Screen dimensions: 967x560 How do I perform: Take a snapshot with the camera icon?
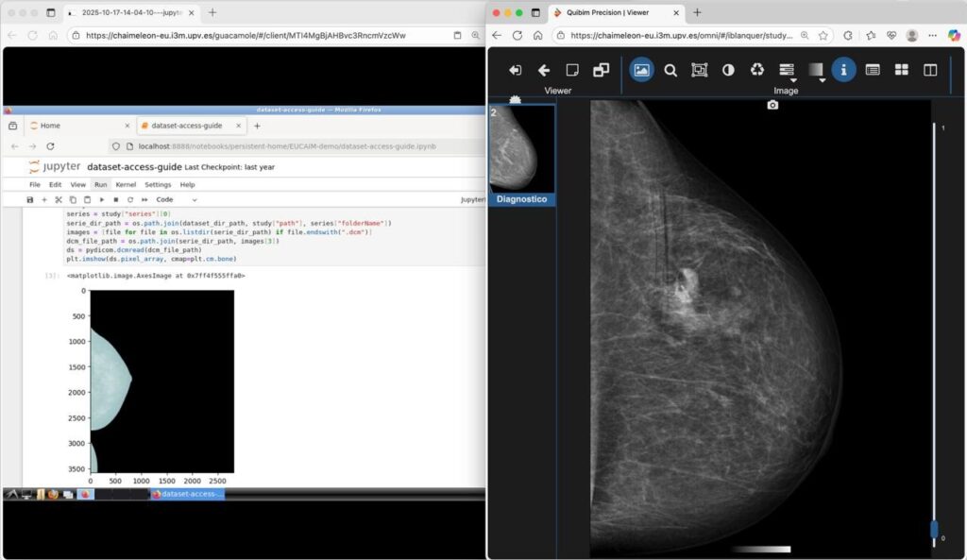tap(772, 105)
